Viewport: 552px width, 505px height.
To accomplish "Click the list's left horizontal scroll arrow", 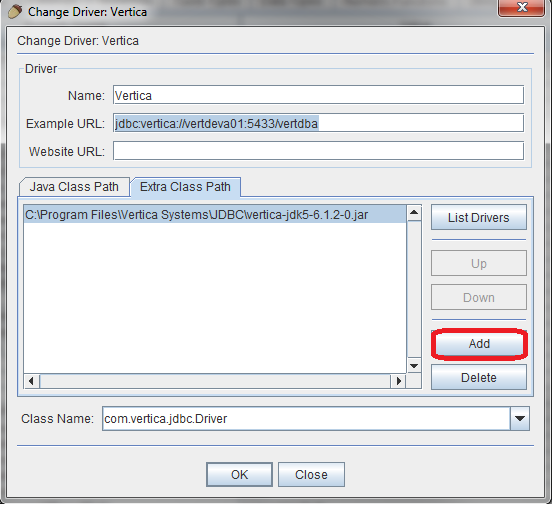I will tap(32, 381).
